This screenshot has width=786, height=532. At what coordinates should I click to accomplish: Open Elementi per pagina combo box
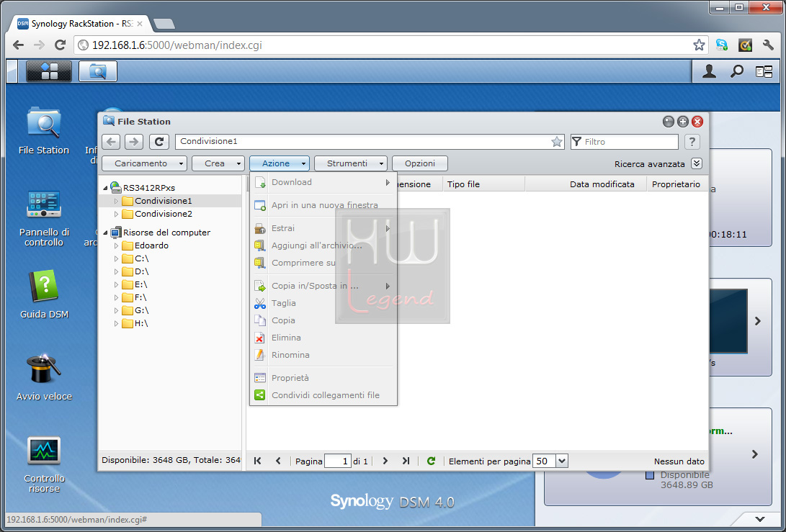[x=550, y=461]
